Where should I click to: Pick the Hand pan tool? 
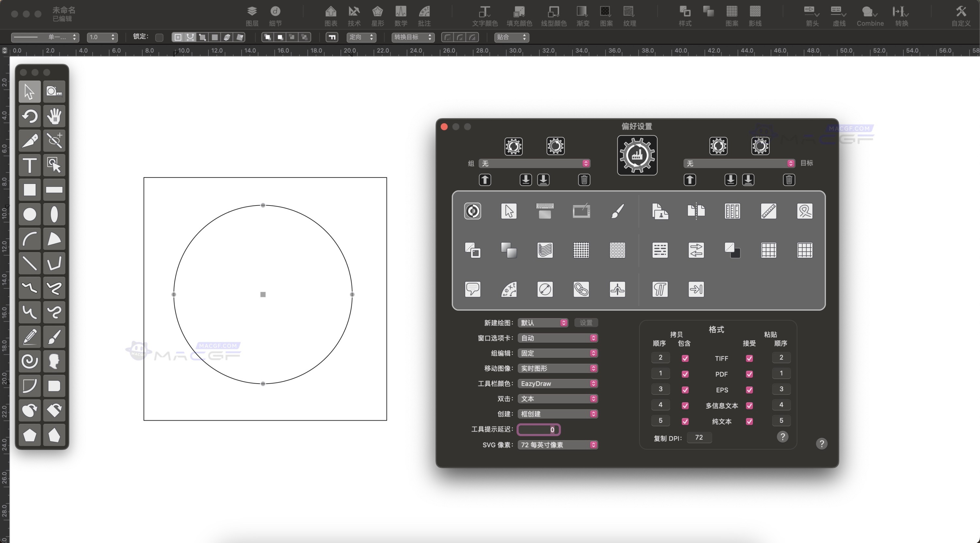pyautogui.click(x=54, y=116)
